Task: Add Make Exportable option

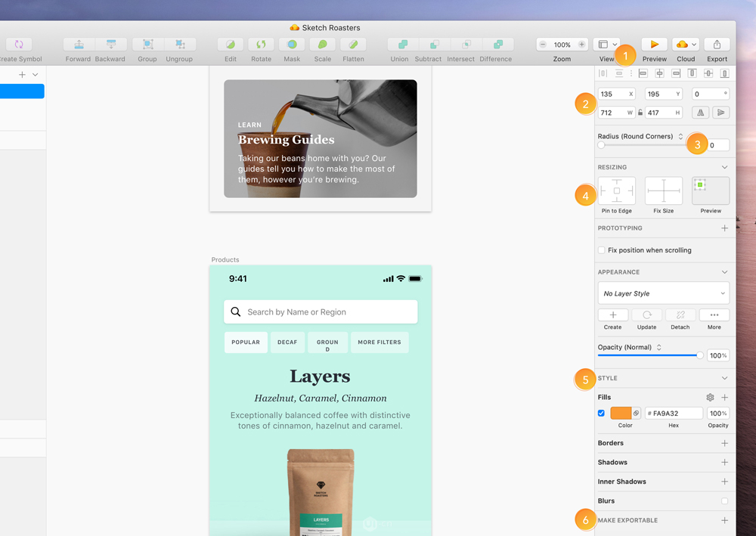Action: pyautogui.click(x=725, y=520)
